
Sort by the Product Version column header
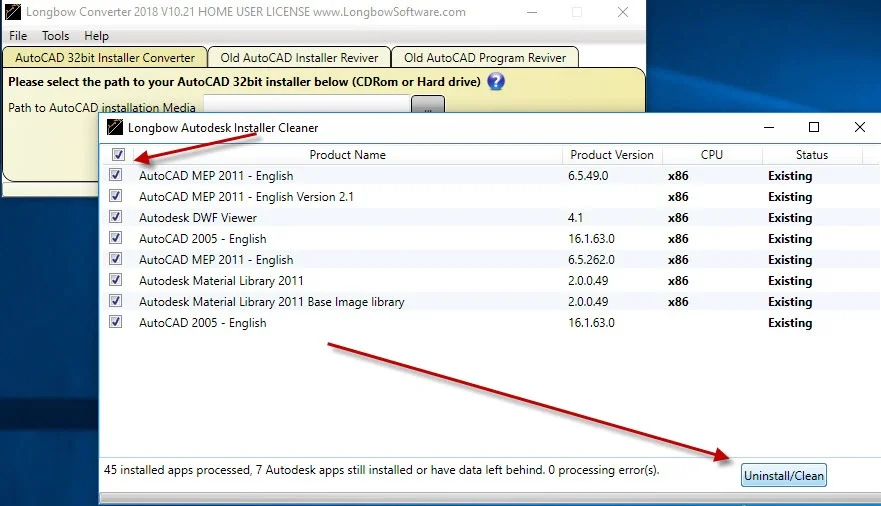pyautogui.click(x=612, y=155)
